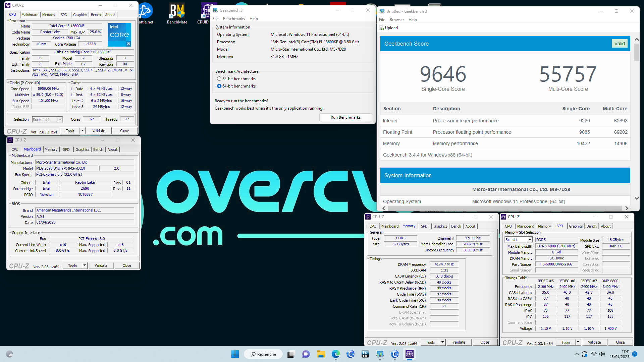
Task: Open the CPU tab in the CPU-Z SPD window
Action: click(508, 226)
